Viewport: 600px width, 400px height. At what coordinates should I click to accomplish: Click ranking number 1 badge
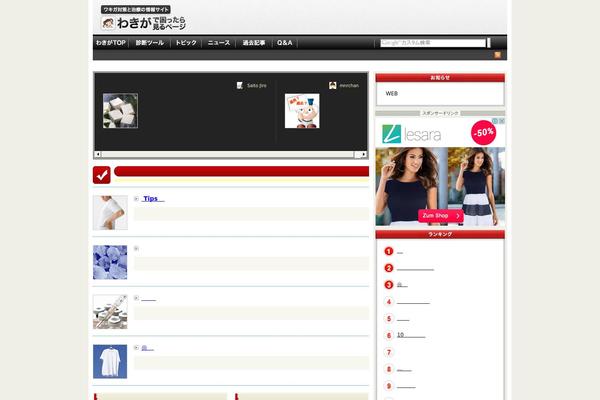(x=389, y=251)
